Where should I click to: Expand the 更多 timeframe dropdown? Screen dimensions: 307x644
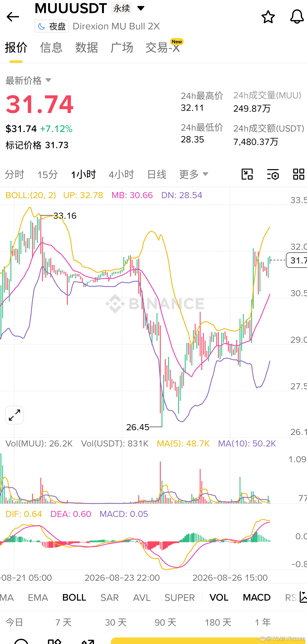(194, 174)
